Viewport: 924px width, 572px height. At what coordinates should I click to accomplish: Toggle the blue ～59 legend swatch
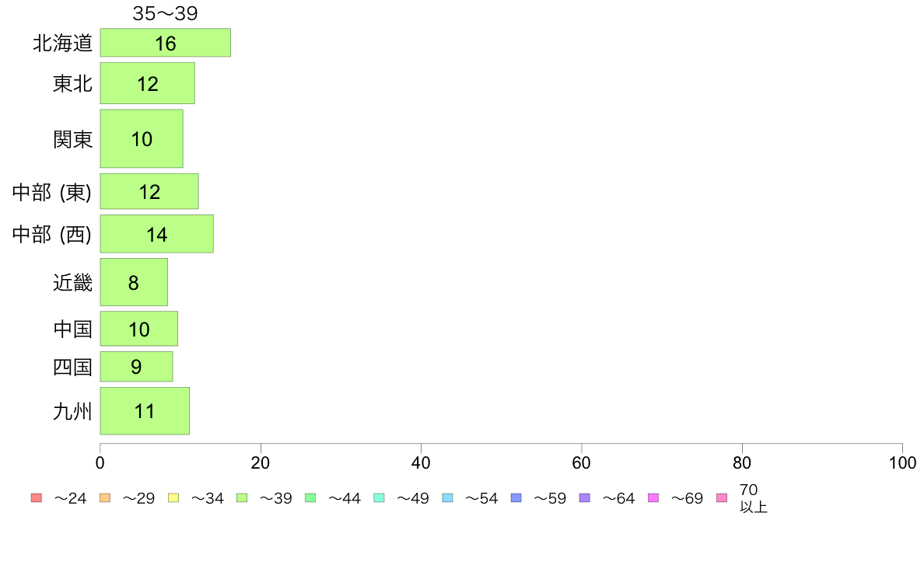pos(516,498)
